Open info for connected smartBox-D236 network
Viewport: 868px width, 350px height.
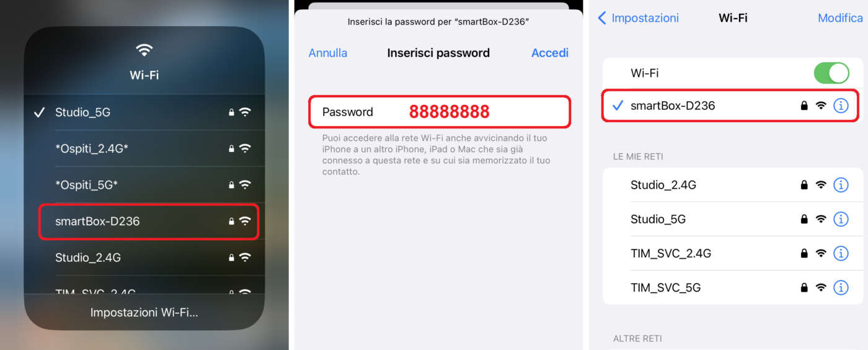click(841, 106)
